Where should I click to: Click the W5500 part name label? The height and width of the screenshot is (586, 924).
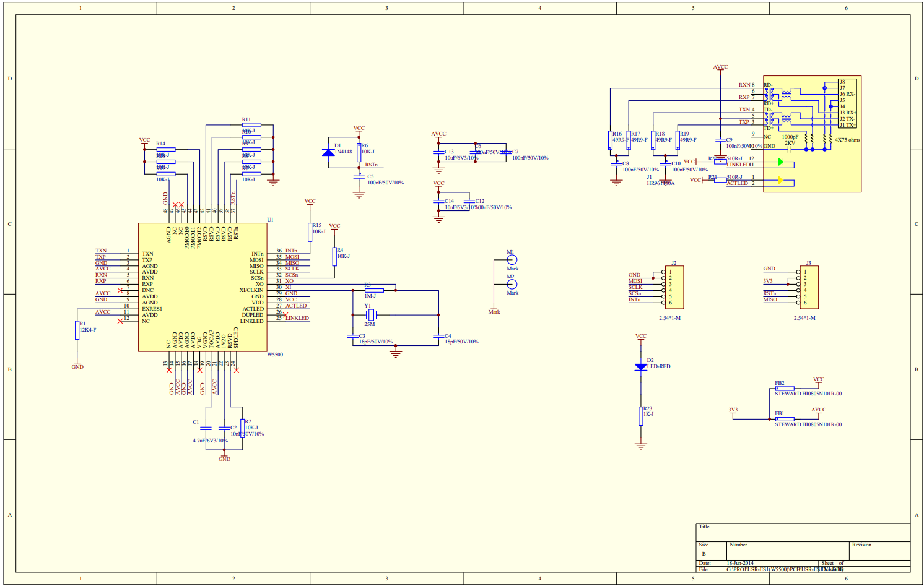(x=275, y=355)
